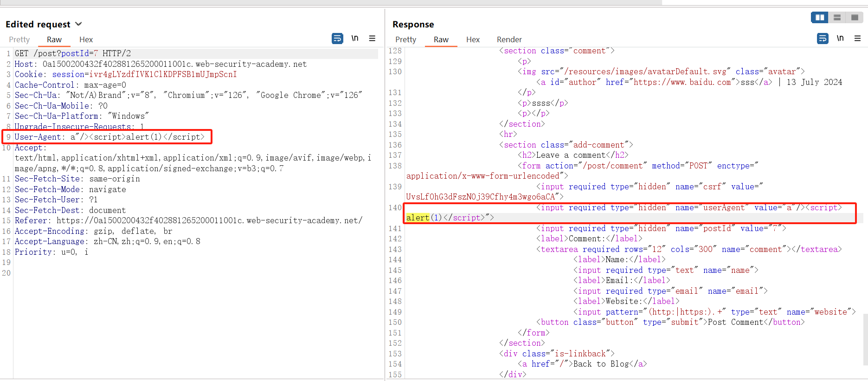Click the Sec-Fetch-Dest document line

coord(70,210)
